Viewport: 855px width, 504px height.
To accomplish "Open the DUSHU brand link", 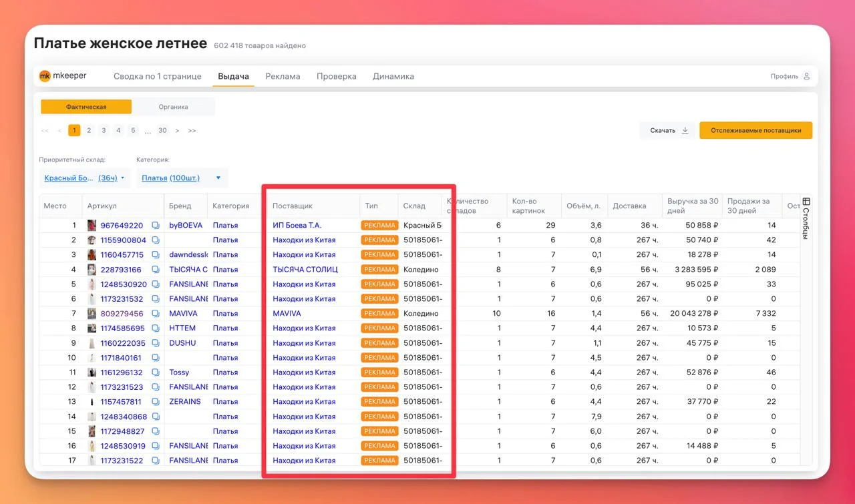I will click(x=182, y=343).
